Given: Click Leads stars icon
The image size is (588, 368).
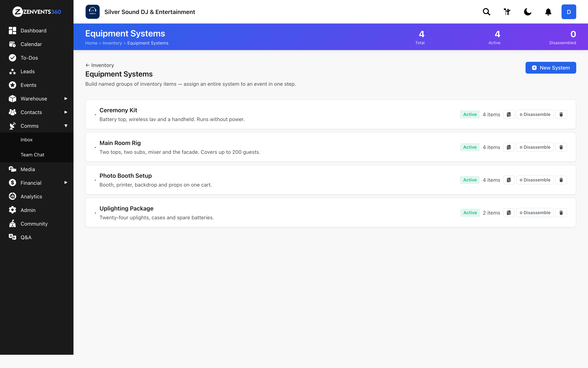Looking at the screenshot, I should [12, 72].
